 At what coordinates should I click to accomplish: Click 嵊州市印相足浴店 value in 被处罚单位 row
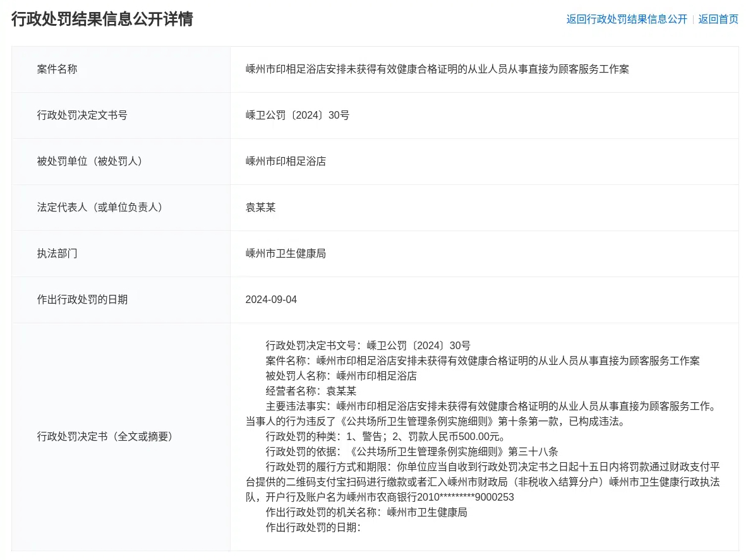coord(286,161)
